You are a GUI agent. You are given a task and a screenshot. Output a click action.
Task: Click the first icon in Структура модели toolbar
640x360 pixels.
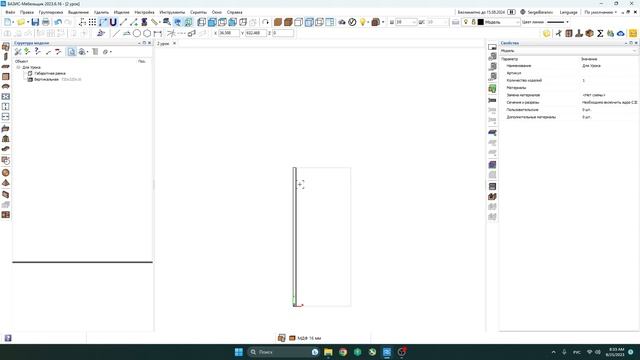18,51
